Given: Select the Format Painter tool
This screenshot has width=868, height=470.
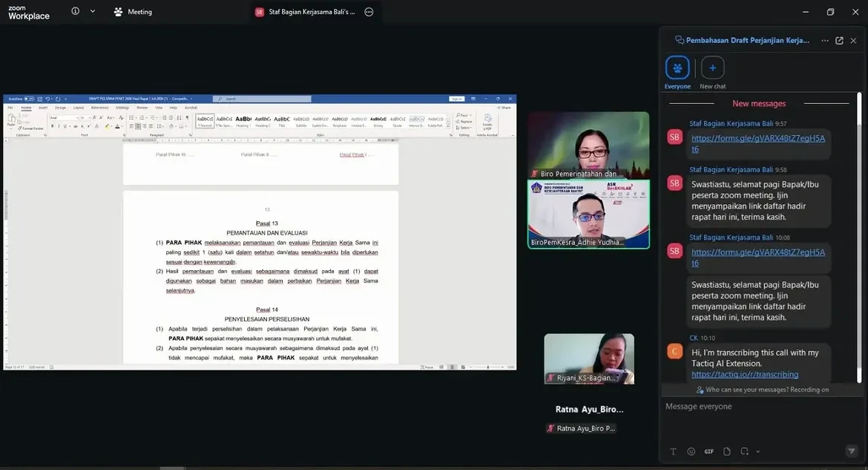Looking at the screenshot, I should coord(30,128).
